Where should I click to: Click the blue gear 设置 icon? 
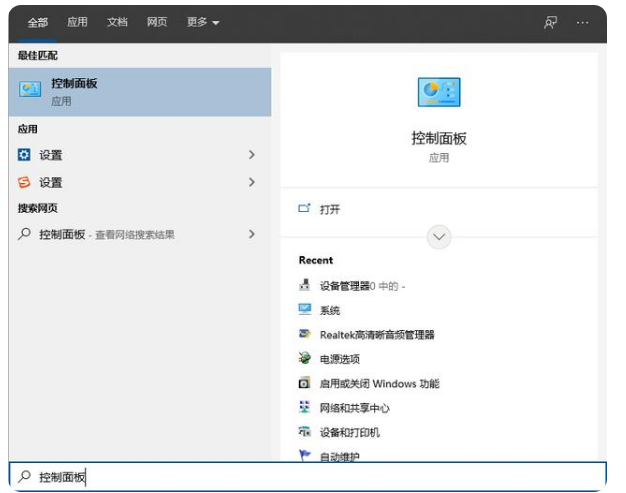(25, 155)
